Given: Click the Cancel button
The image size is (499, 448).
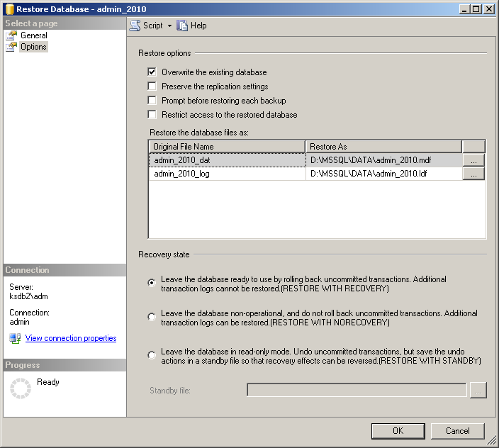Looking at the screenshot, I should [x=457, y=431].
